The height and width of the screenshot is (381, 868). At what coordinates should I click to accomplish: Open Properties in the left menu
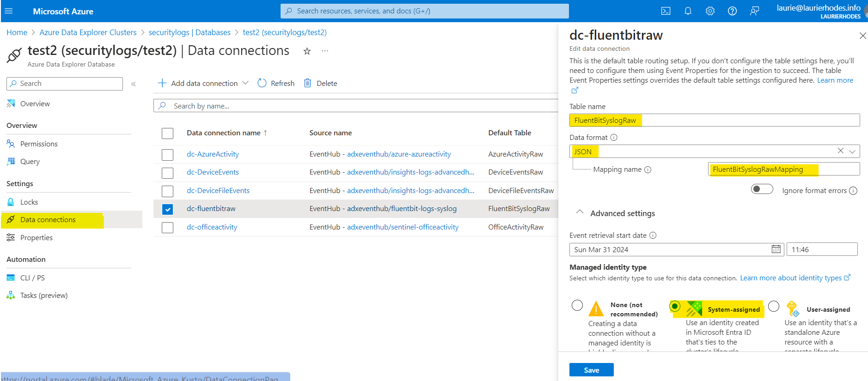coord(37,238)
